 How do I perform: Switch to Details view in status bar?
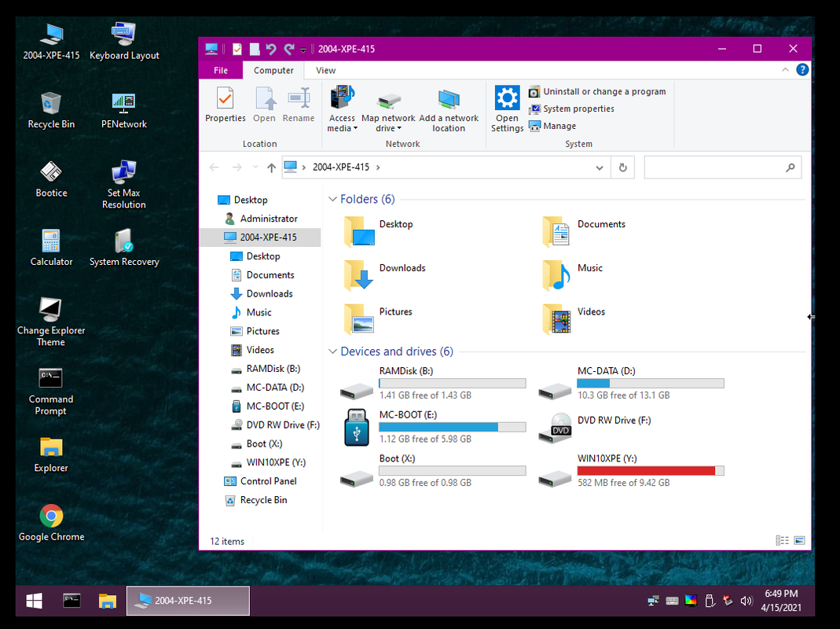point(782,540)
